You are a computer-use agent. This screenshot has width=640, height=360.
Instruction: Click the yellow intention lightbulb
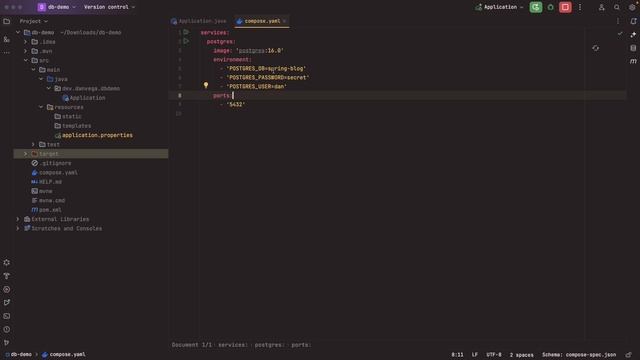pos(206,85)
